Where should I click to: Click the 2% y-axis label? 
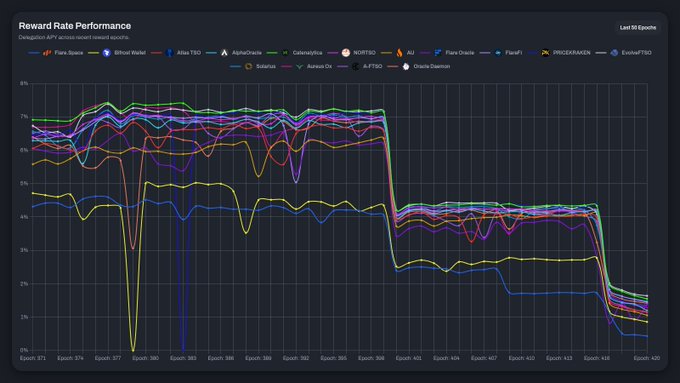[24, 284]
